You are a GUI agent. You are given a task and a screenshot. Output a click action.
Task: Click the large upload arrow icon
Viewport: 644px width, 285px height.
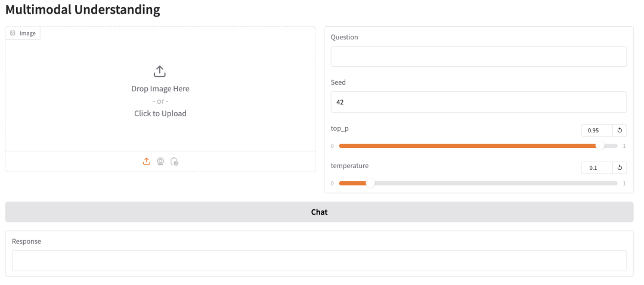[159, 71]
